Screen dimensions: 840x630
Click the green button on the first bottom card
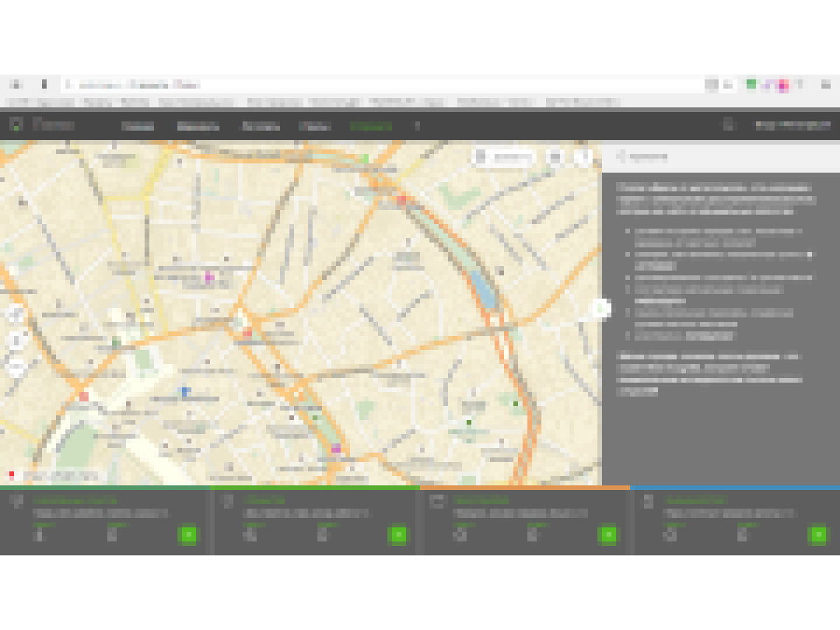coord(188,535)
